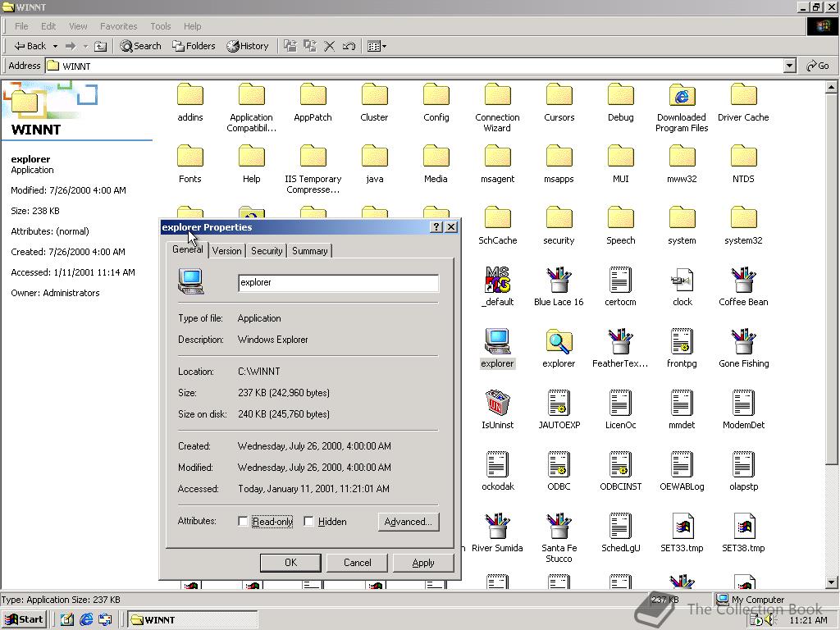This screenshot has height=630, width=840.
Task: Select the frontpg file
Action: (x=682, y=348)
